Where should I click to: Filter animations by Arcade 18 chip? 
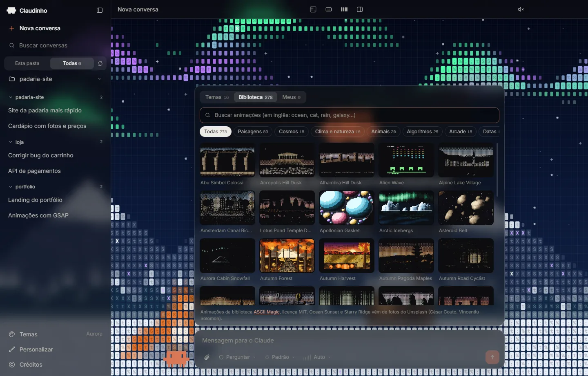pyautogui.click(x=461, y=132)
